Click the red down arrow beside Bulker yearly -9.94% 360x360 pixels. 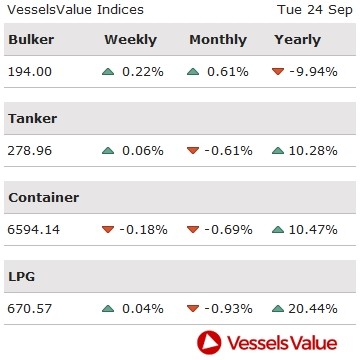pyautogui.click(x=278, y=71)
